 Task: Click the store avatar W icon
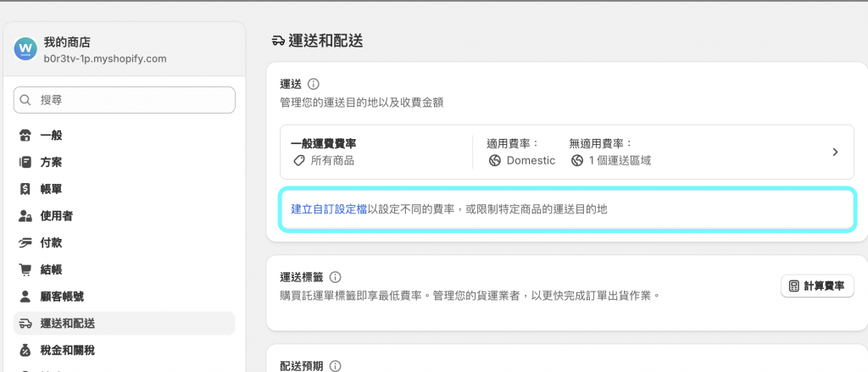pyautogui.click(x=25, y=48)
